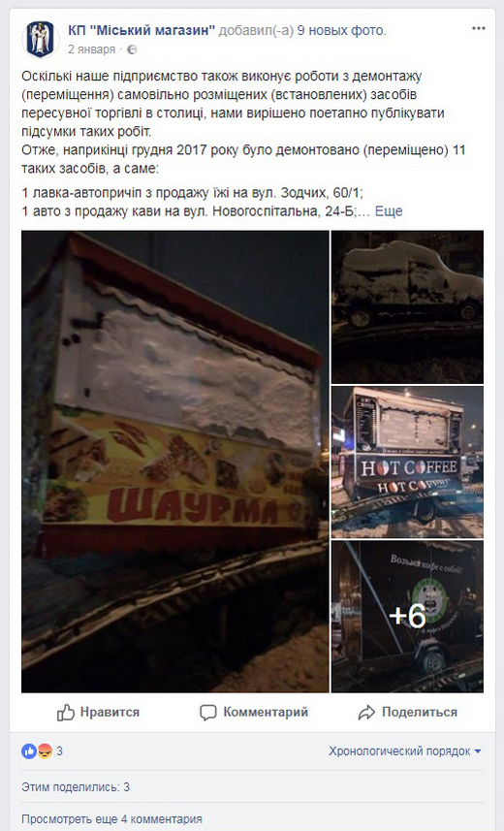Open the Hot Coffee trailer photo
The image size is (504, 831).
[x=407, y=463]
